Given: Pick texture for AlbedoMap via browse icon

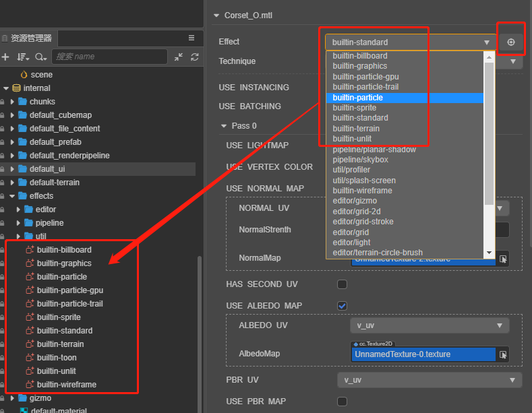Looking at the screenshot, I should click(503, 354).
